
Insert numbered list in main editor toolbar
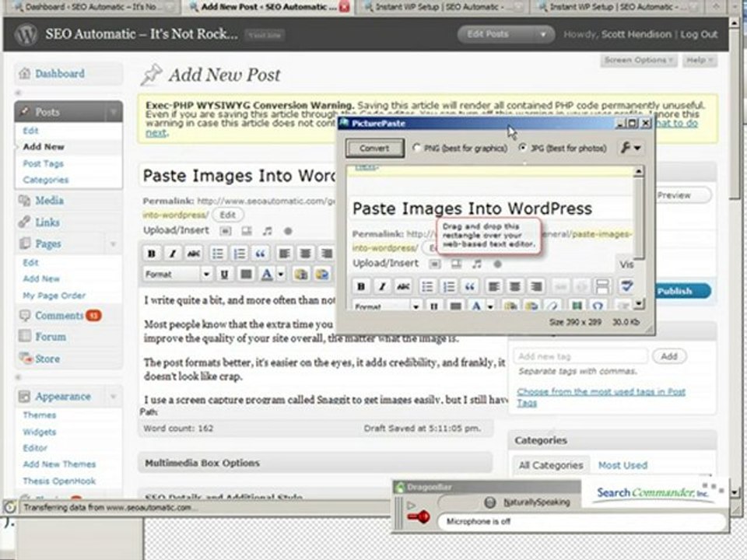point(239,254)
